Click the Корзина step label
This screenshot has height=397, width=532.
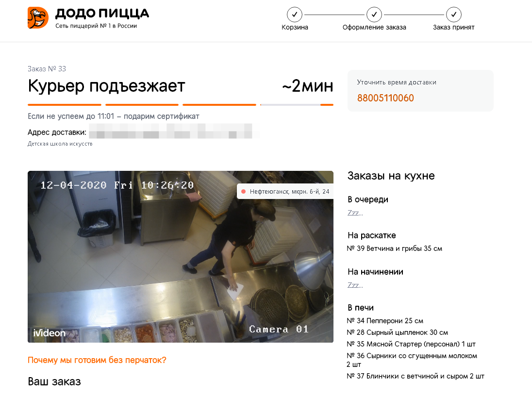pyautogui.click(x=295, y=27)
